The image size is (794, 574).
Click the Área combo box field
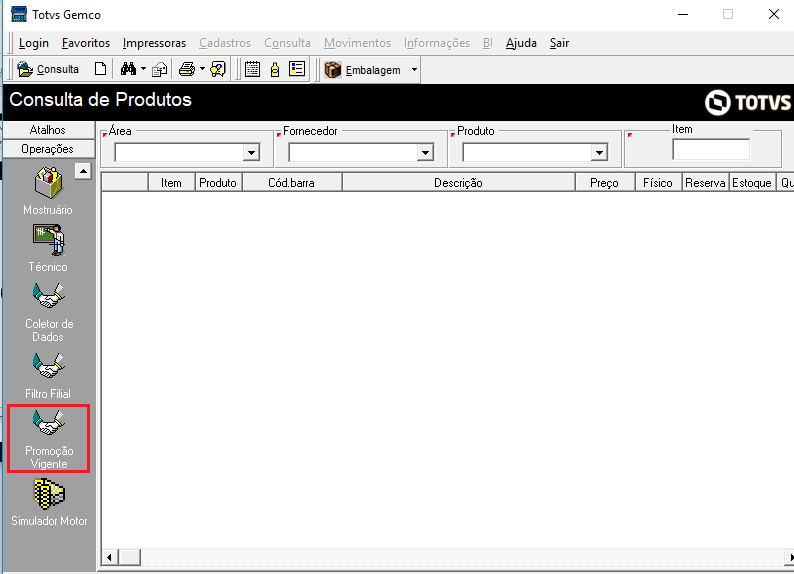(x=187, y=152)
